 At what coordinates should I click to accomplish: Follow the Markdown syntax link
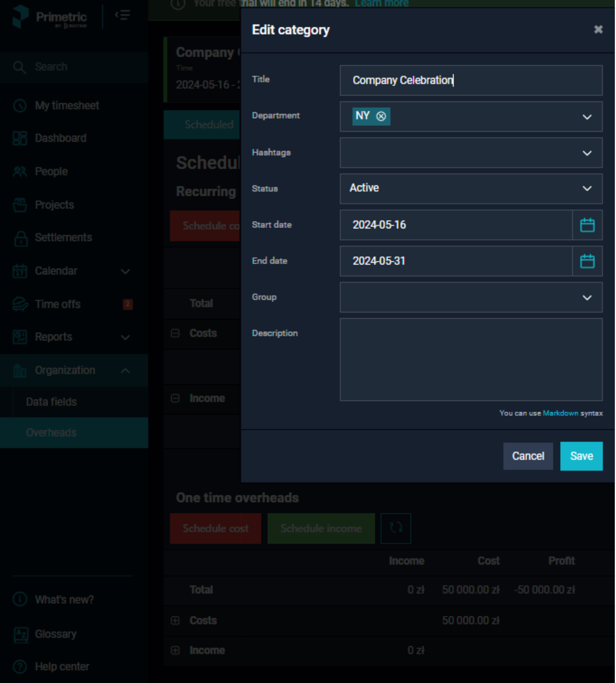click(560, 413)
